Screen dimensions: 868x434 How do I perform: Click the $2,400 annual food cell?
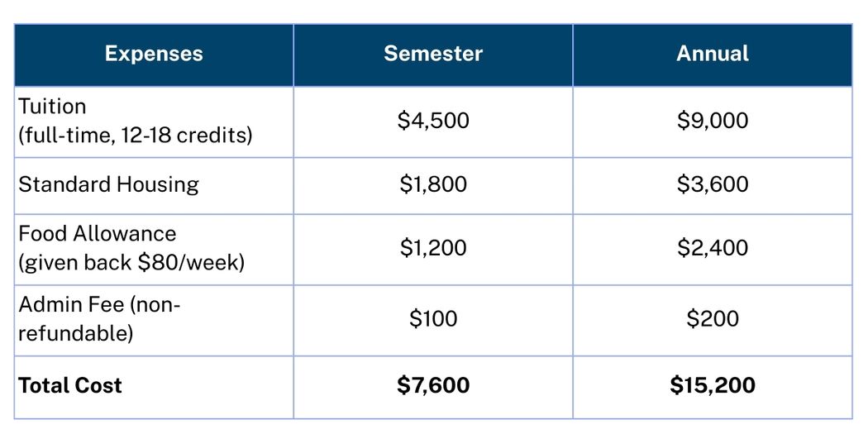(x=713, y=248)
